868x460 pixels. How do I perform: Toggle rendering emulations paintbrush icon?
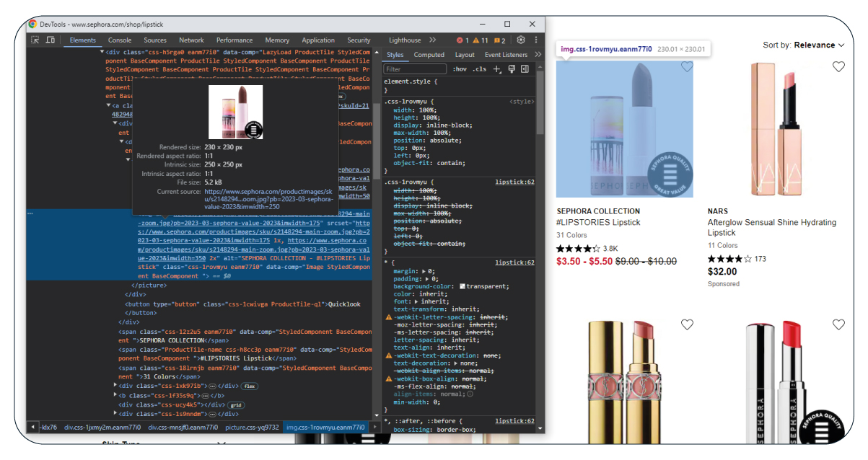[x=511, y=69]
